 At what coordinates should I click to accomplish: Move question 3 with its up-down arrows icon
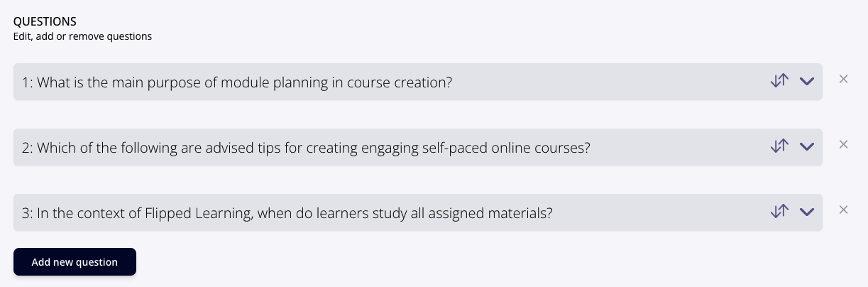779,212
